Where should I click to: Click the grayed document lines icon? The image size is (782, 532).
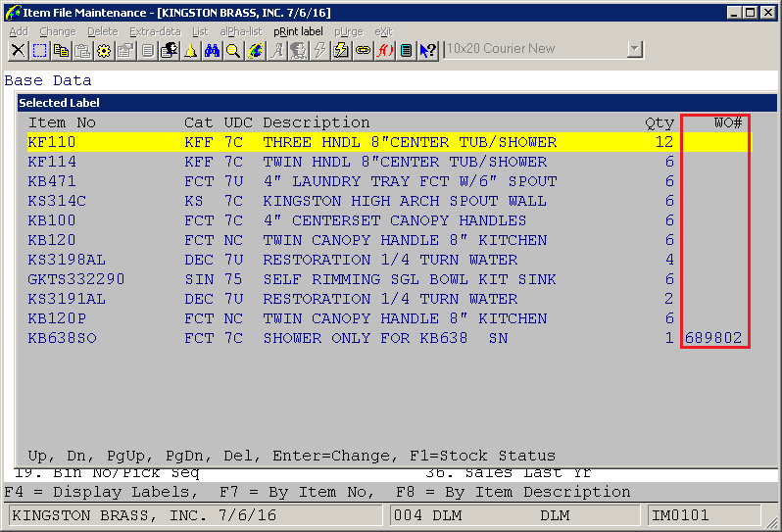pyautogui.click(x=147, y=50)
